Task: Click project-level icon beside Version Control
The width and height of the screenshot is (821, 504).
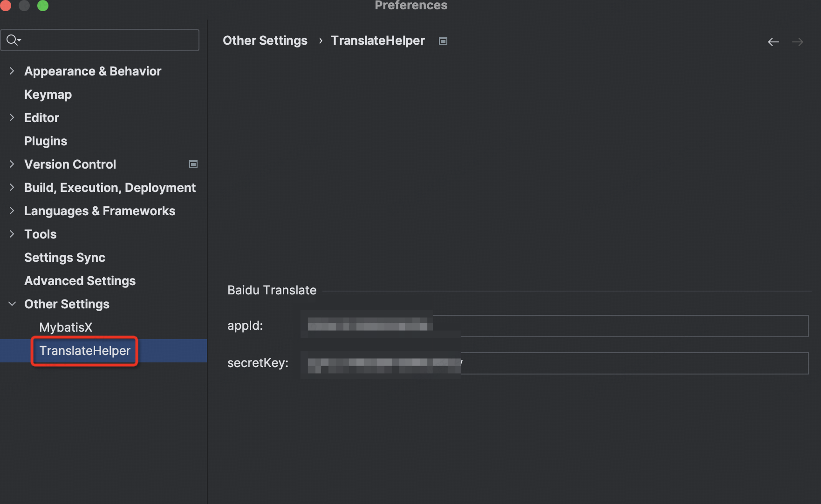Action: click(193, 164)
